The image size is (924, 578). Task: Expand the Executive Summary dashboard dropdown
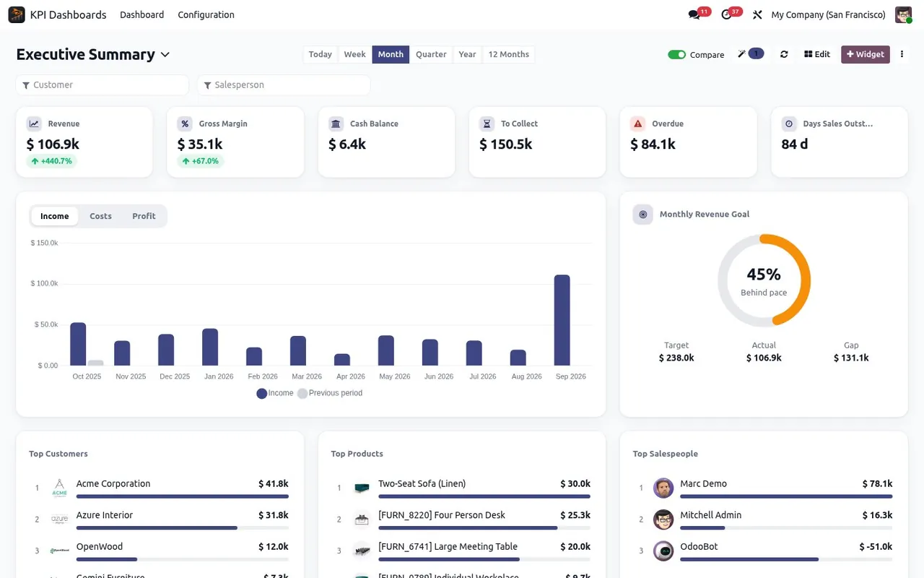coord(165,55)
